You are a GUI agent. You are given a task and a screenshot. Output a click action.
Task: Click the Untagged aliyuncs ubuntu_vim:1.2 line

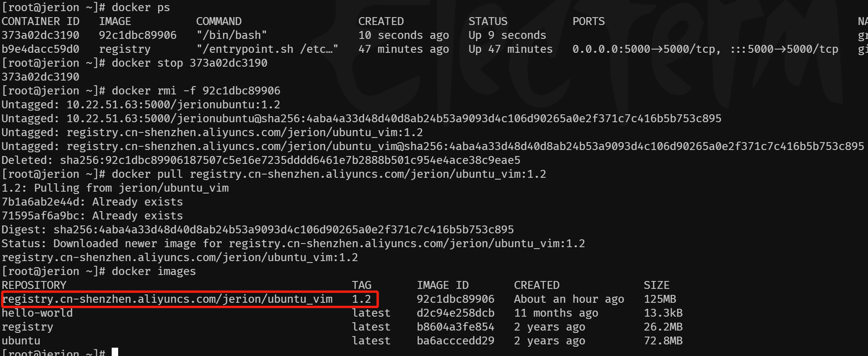(x=212, y=132)
